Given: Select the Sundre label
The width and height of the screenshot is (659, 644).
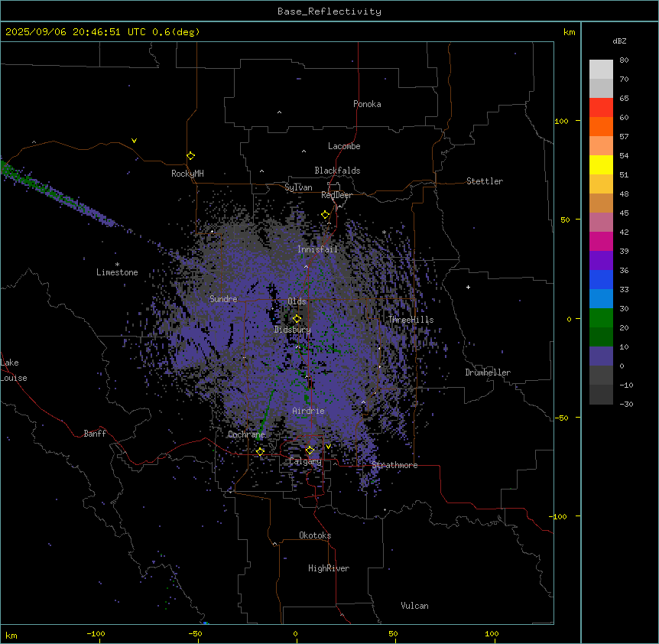Looking at the screenshot, I should coord(223,299).
